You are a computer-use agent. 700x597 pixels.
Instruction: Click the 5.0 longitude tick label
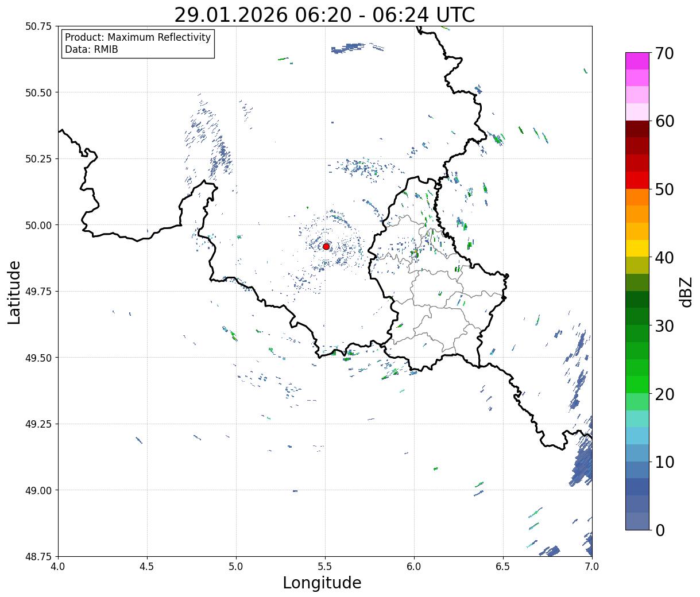coord(236,567)
